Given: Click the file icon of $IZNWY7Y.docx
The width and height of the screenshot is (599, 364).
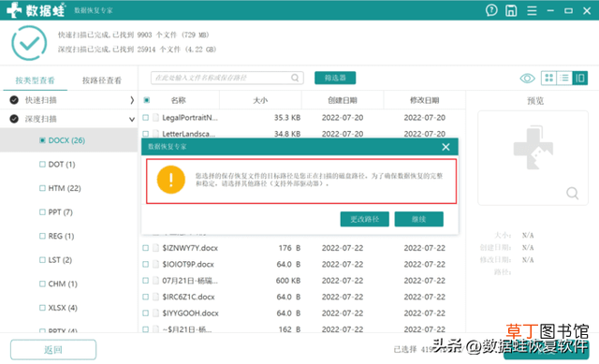Looking at the screenshot, I should coord(156,248).
